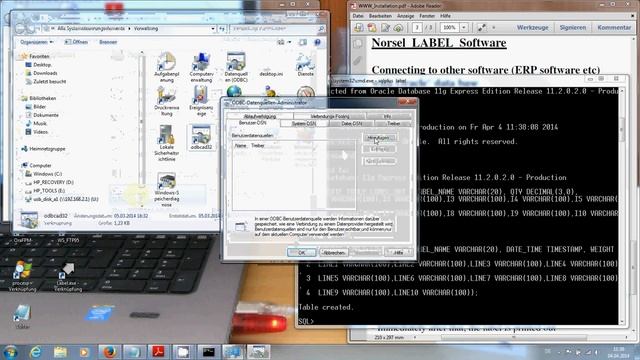
Task: Select Bilder under Bibliotheken
Action: tap(40, 107)
